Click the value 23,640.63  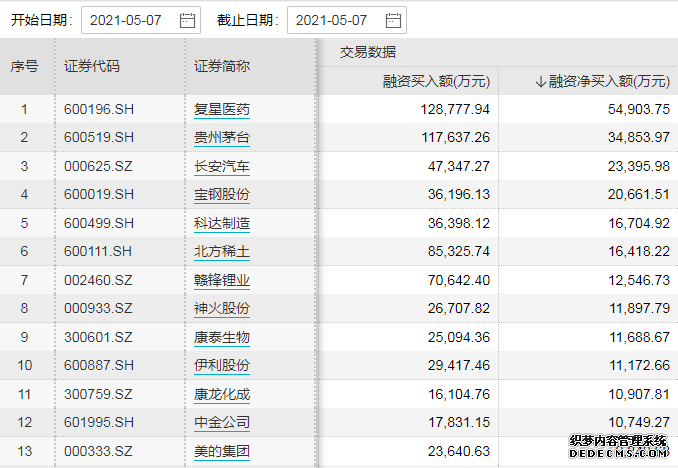point(459,452)
